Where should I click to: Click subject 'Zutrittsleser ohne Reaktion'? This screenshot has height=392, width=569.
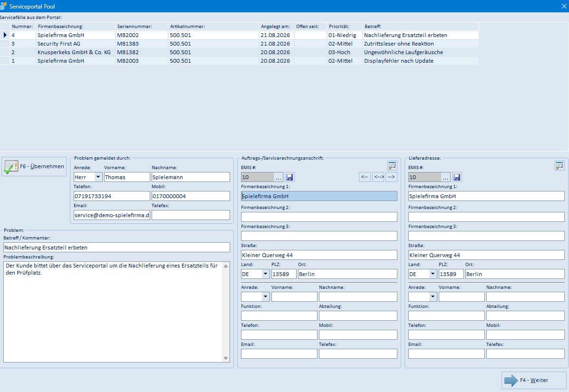pyautogui.click(x=421, y=44)
